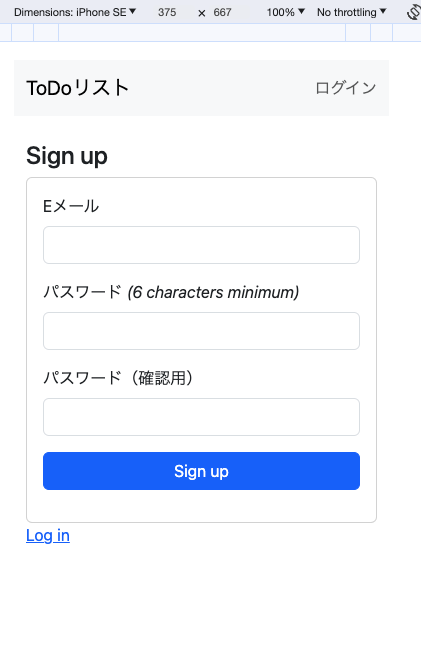Click the Eメール field label
Image resolution: width=421 pixels, height=645 pixels.
tap(71, 206)
